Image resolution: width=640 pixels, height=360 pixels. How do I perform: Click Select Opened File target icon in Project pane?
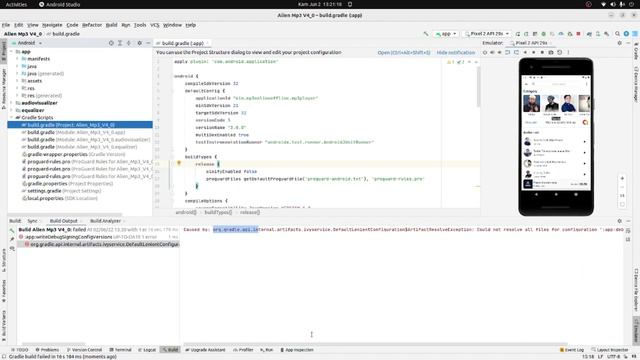coord(111,43)
